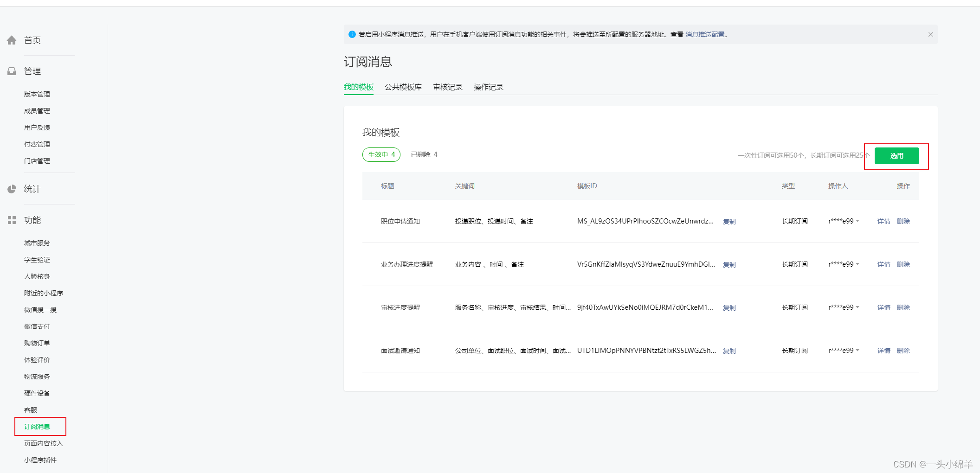Expand operator dropdown in 业务办理进度提醒 row
The image size is (980, 473).
857,264
